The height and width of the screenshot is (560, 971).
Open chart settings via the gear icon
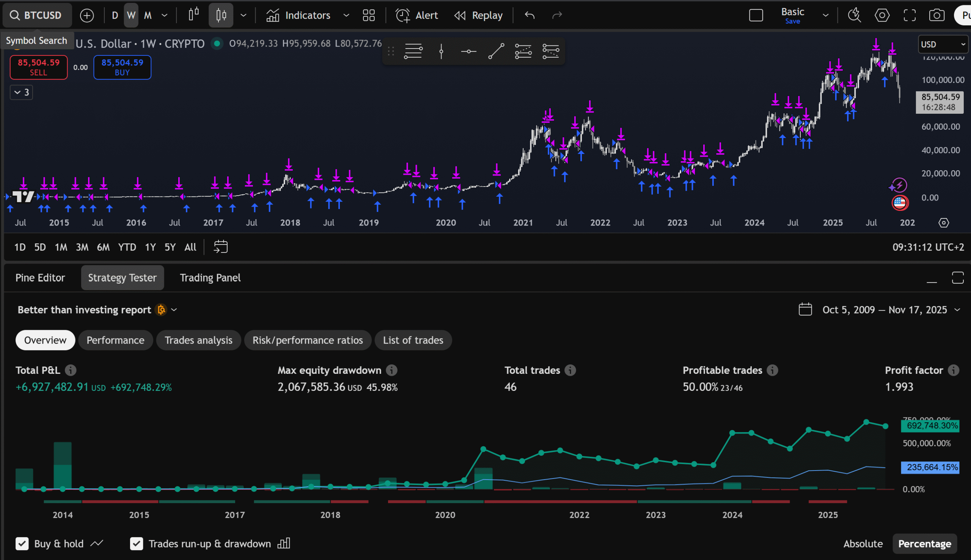[x=881, y=15]
